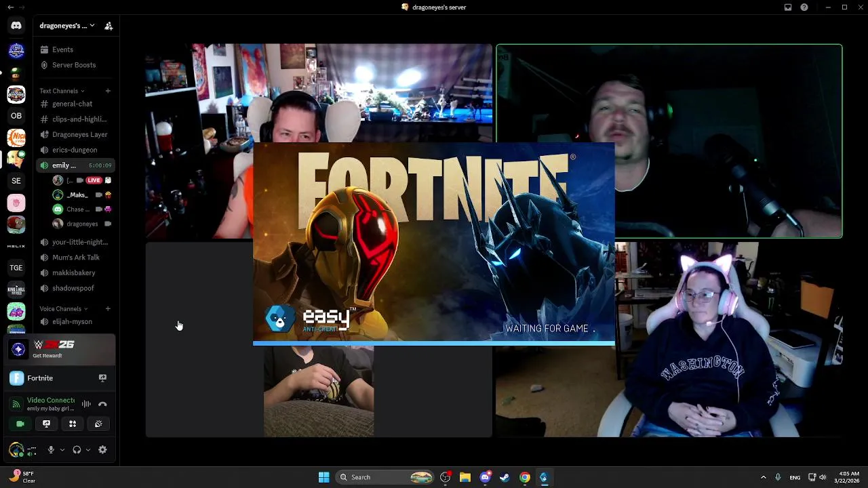This screenshot has height=488, width=868.
Task: Collapse the Voice Channels category
Action: 63,308
